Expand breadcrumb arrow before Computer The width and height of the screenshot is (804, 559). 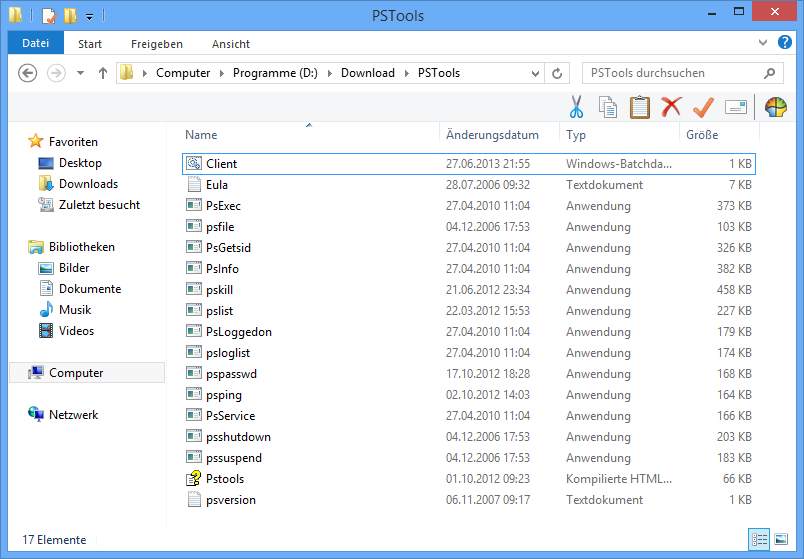tap(145, 73)
